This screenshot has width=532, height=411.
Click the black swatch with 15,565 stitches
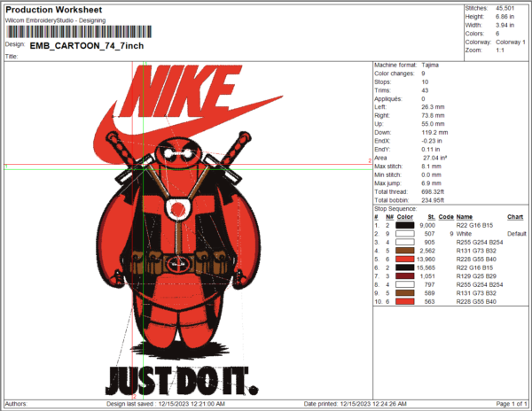[x=405, y=267]
